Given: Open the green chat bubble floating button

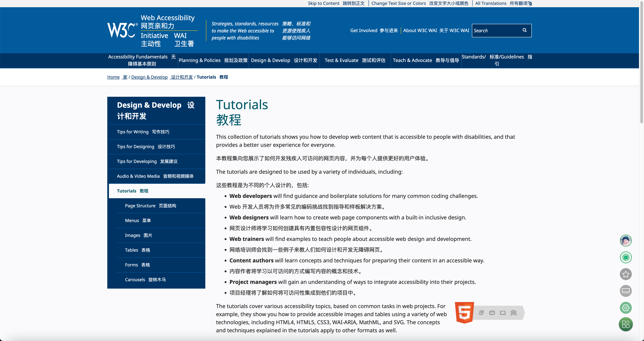Looking at the screenshot, I should coord(626,257).
